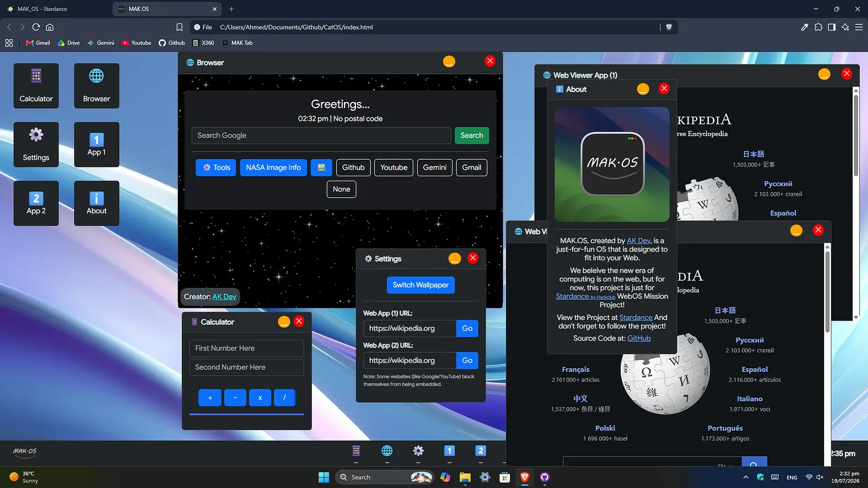
Task: Click the divide button in Calculator
Action: click(x=285, y=398)
